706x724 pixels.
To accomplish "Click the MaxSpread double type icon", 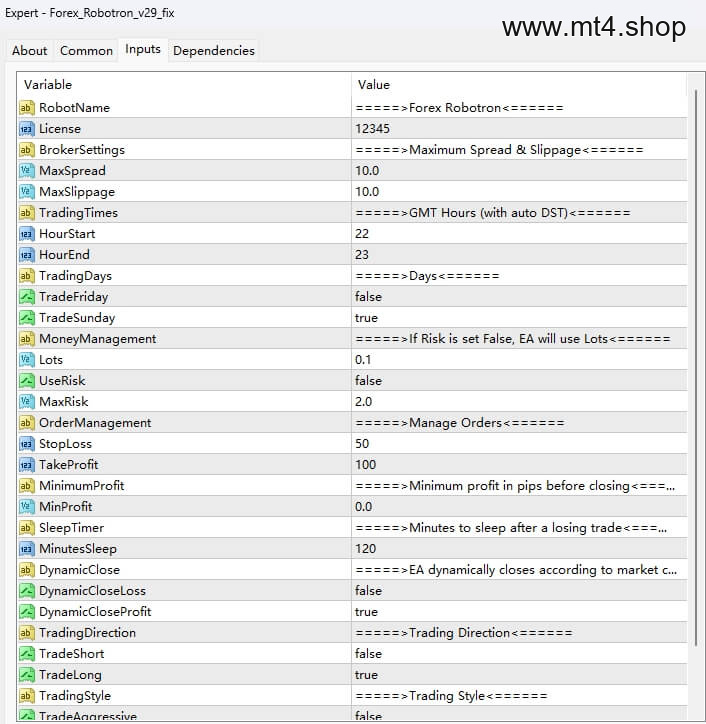I will pyautogui.click(x=27, y=171).
